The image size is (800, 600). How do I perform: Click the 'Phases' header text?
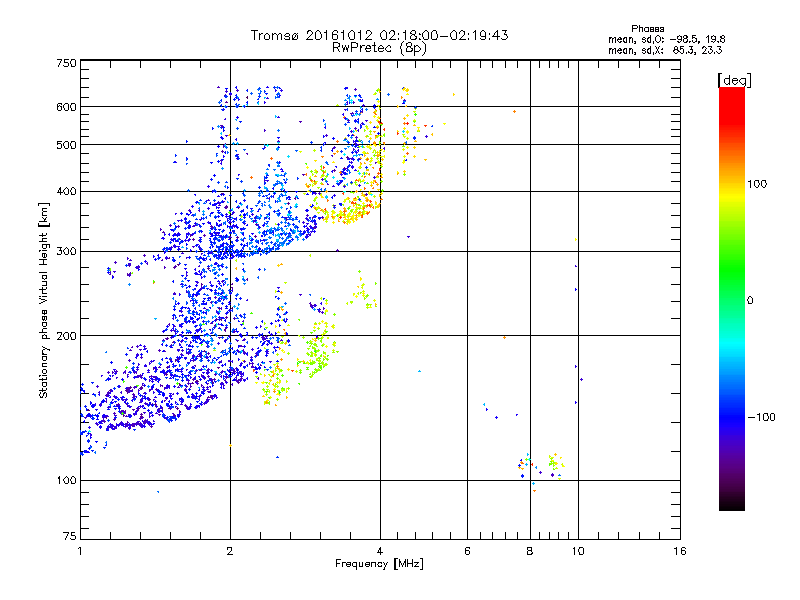coord(647,29)
